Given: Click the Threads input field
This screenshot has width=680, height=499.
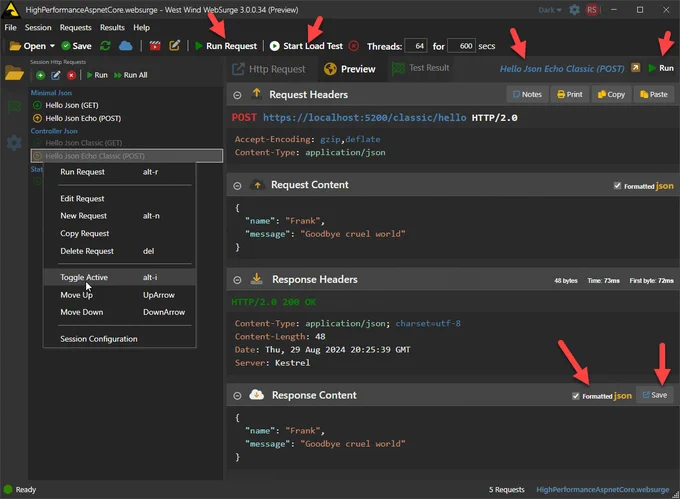Looking at the screenshot, I should pyautogui.click(x=416, y=46).
